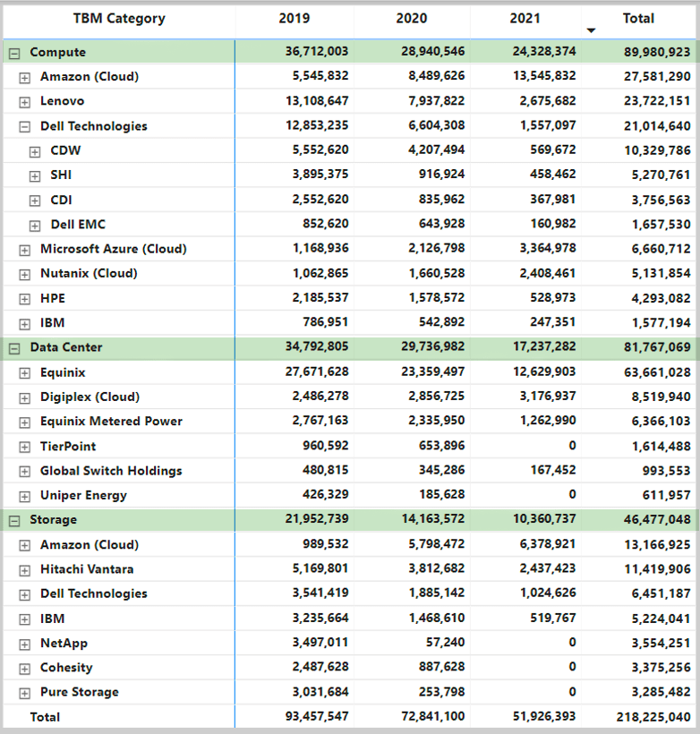Collapse the Data Center category group
The image size is (700, 734).
14,348
